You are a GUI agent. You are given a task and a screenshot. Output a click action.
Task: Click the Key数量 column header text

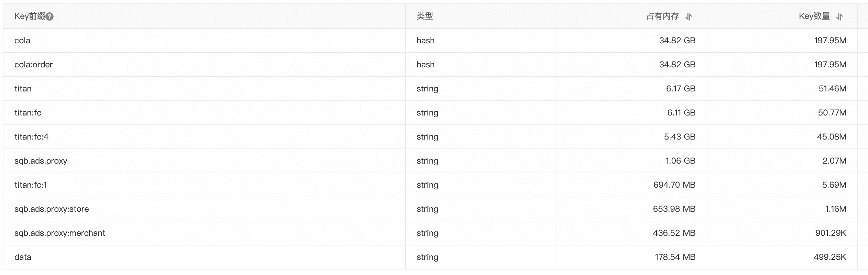pyautogui.click(x=814, y=16)
